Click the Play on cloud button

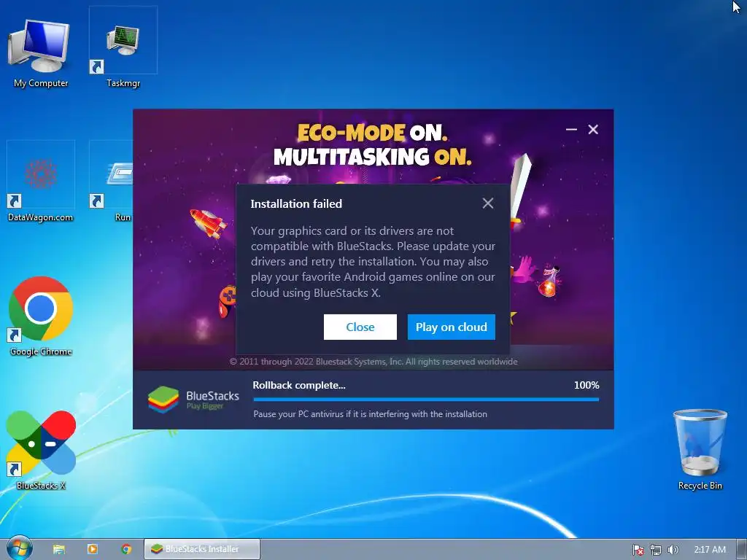(x=451, y=327)
